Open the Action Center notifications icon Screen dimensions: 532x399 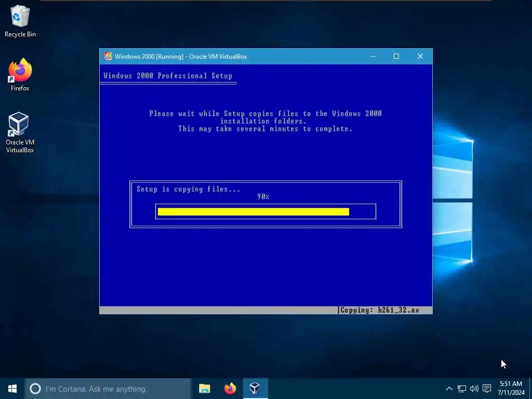click(x=487, y=389)
